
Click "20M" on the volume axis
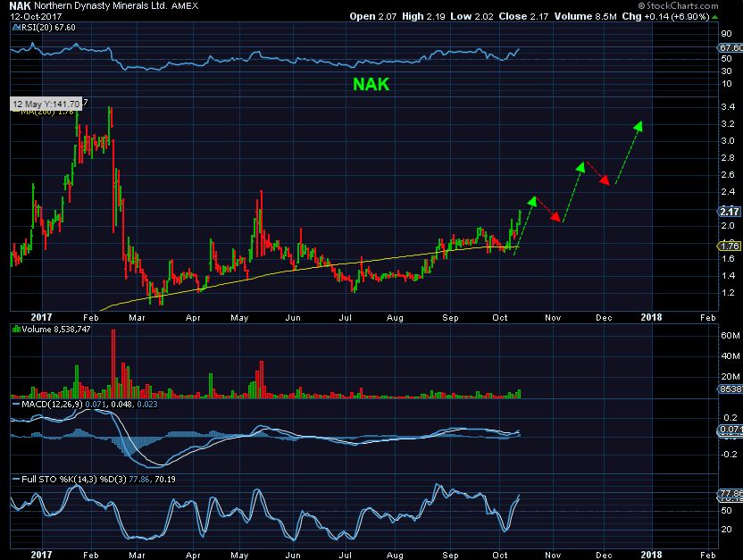730,377
